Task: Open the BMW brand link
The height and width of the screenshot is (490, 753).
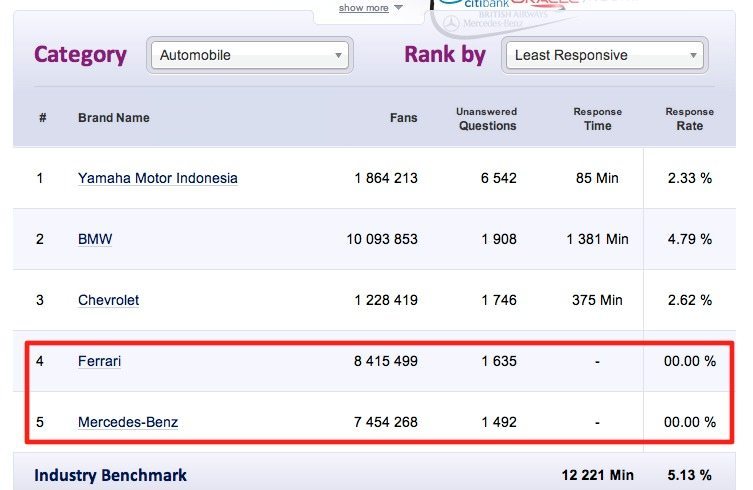Action: [x=95, y=239]
